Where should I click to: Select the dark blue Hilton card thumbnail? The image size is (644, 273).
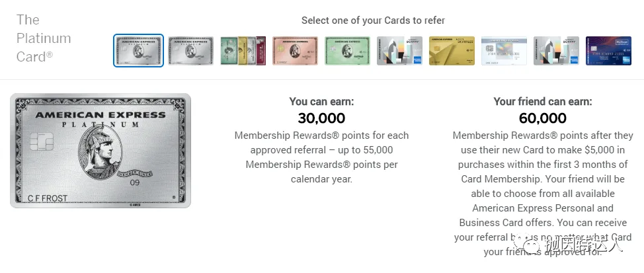(608, 51)
